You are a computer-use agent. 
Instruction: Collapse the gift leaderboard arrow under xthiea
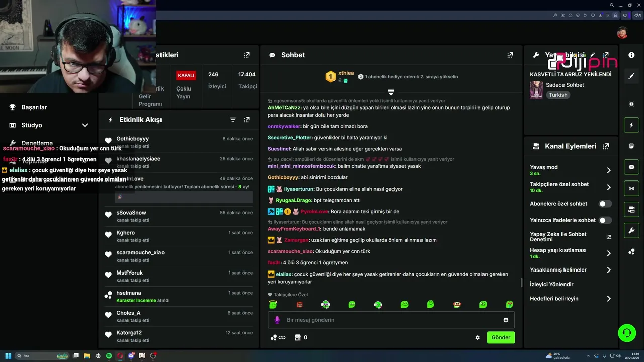(x=391, y=92)
